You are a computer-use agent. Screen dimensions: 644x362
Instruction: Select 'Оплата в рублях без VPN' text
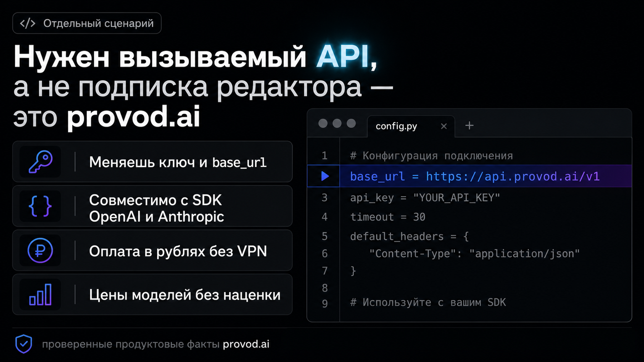click(x=178, y=251)
